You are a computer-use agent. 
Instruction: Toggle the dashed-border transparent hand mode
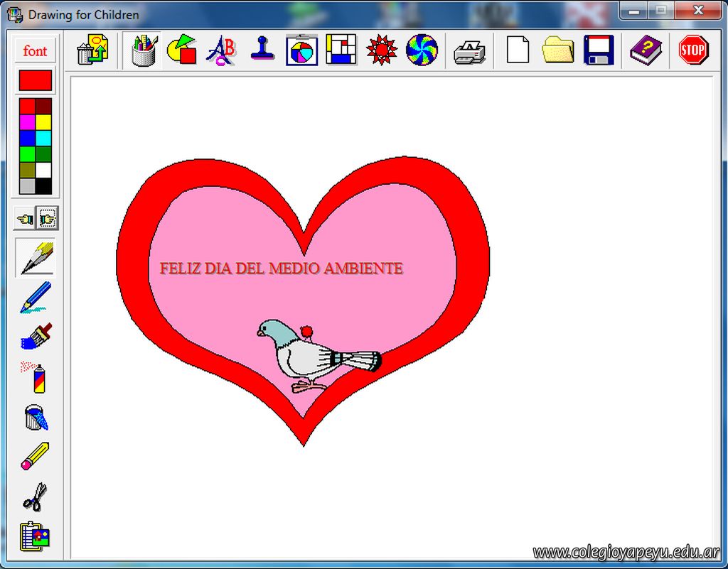[x=48, y=219]
